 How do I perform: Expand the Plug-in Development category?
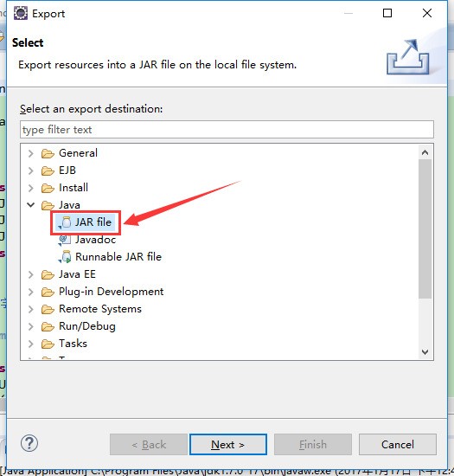30,292
